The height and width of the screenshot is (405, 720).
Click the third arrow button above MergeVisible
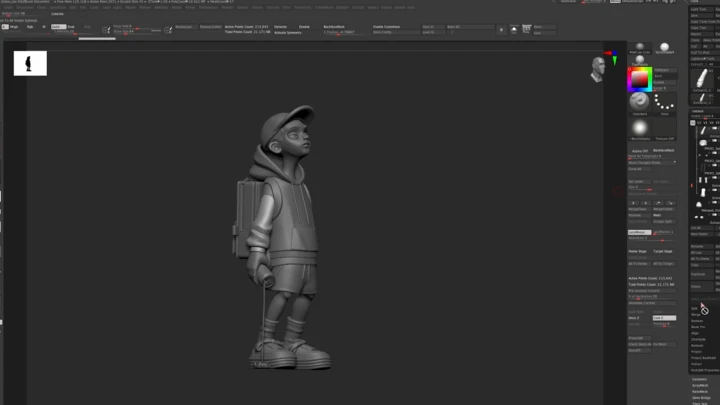(658, 203)
